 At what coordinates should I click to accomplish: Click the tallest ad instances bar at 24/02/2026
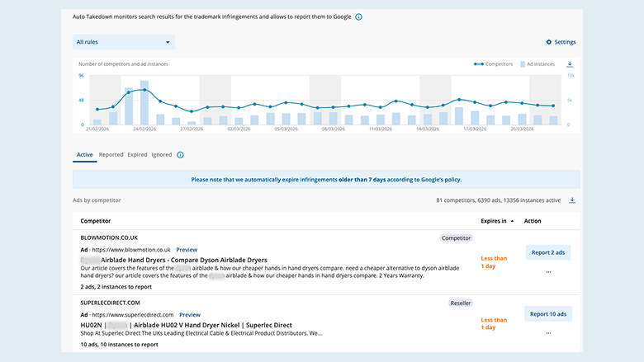(x=144, y=102)
